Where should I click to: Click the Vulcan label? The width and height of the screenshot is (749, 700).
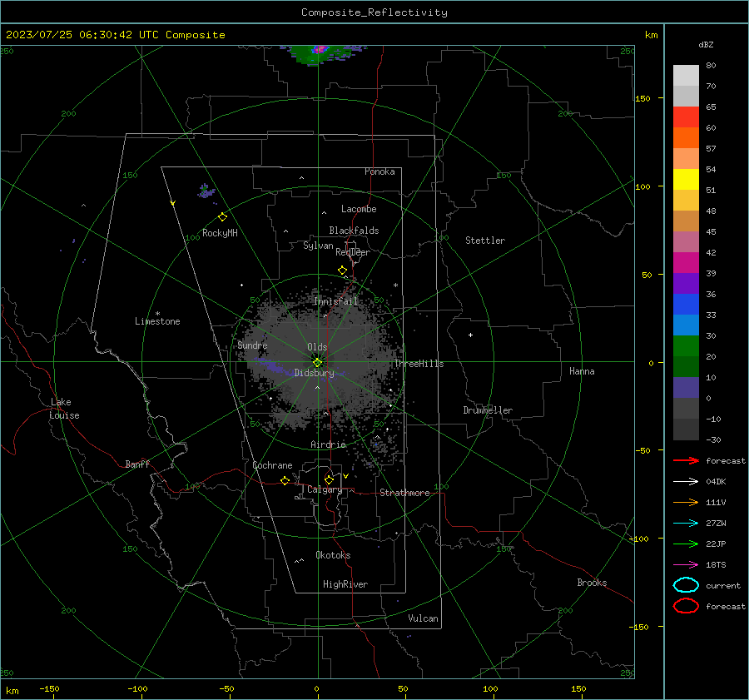click(424, 618)
